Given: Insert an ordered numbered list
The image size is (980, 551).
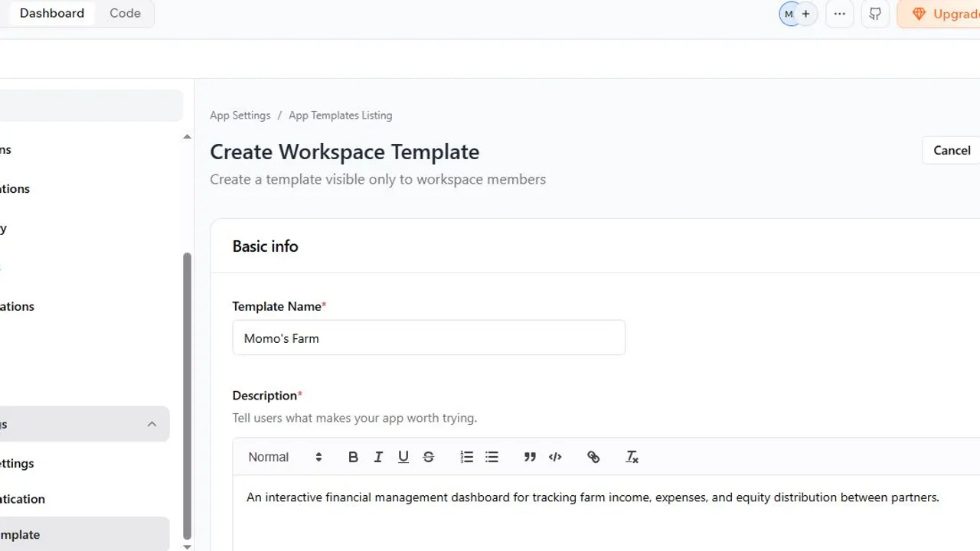Looking at the screenshot, I should pyautogui.click(x=466, y=457).
